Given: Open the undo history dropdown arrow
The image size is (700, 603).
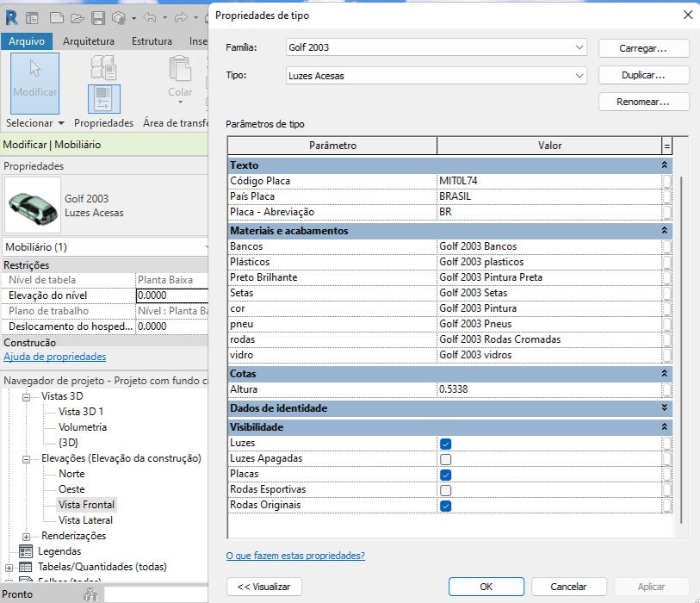Looking at the screenshot, I should click(164, 18).
